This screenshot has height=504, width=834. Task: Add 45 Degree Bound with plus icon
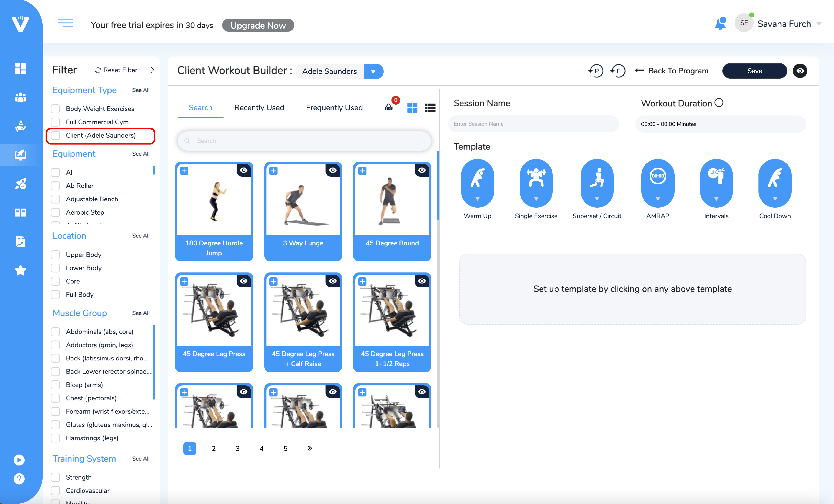(362, 171)
